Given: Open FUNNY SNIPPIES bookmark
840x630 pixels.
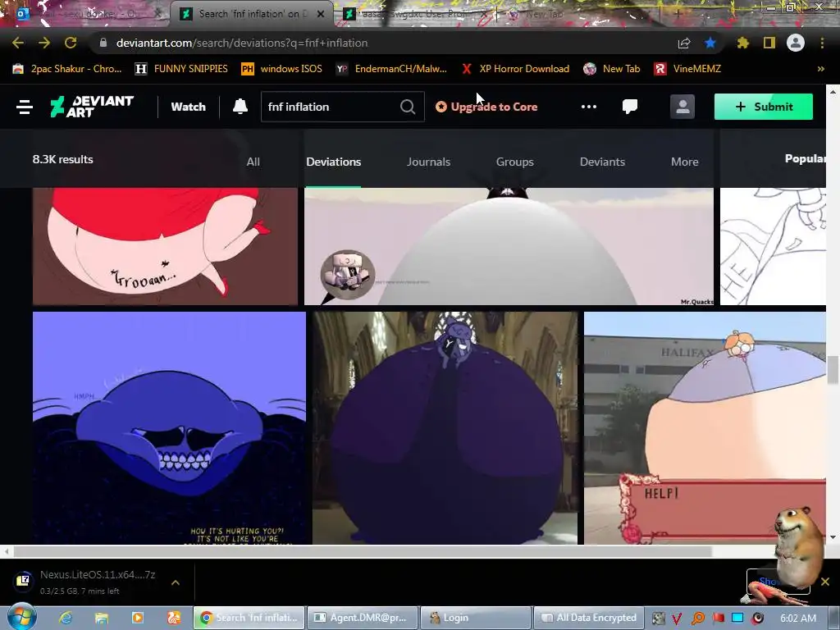Looking at the screenshot, I should point(181,69).
